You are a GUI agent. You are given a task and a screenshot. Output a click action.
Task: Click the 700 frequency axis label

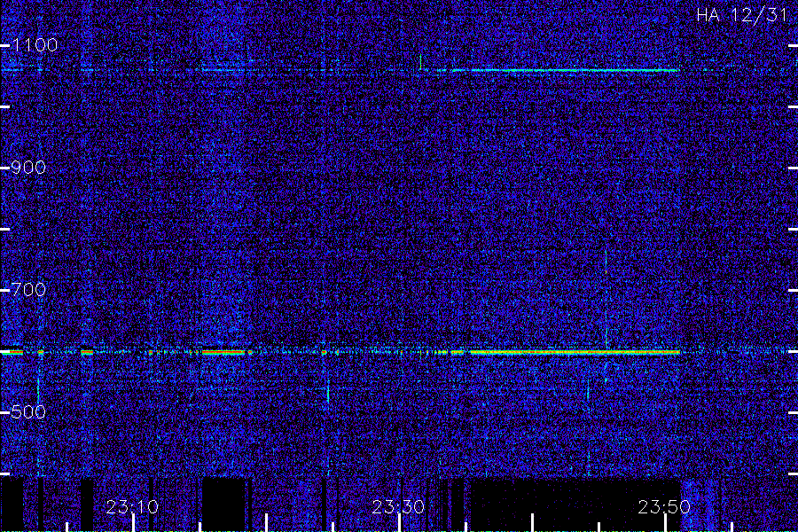tap(28, 290)
